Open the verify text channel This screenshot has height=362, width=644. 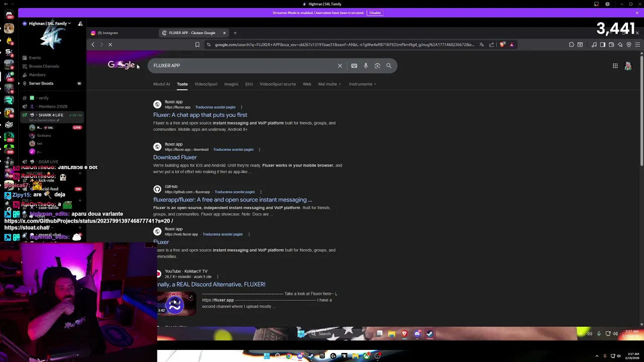tap(44, 98)
